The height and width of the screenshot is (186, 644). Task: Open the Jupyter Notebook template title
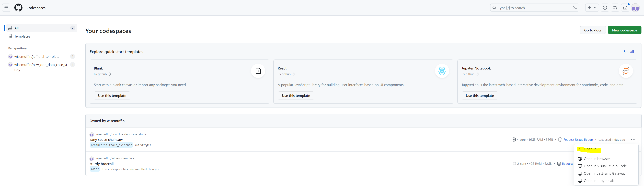(x=476, y=68)
